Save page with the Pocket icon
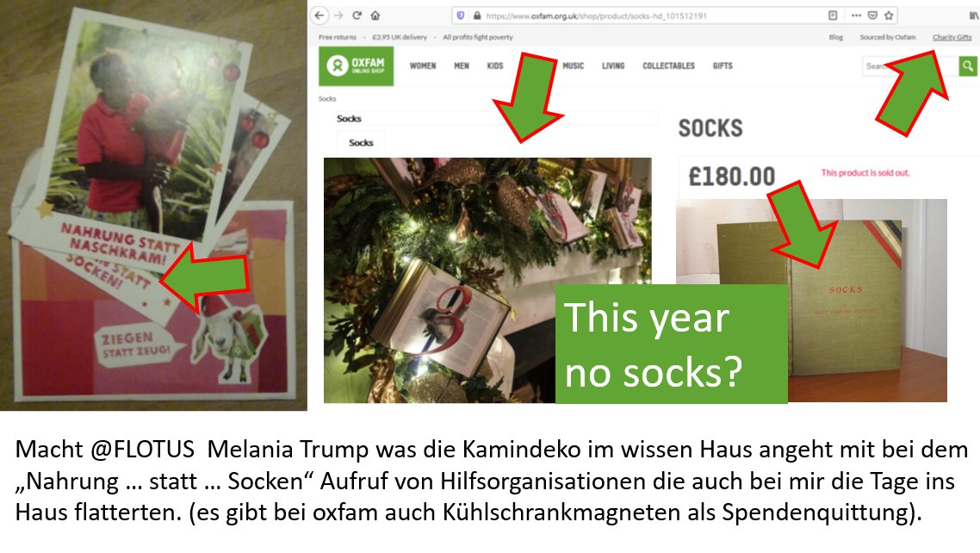Image resolution: width=980 pixels, height=553 pixels. pos(872,16)
